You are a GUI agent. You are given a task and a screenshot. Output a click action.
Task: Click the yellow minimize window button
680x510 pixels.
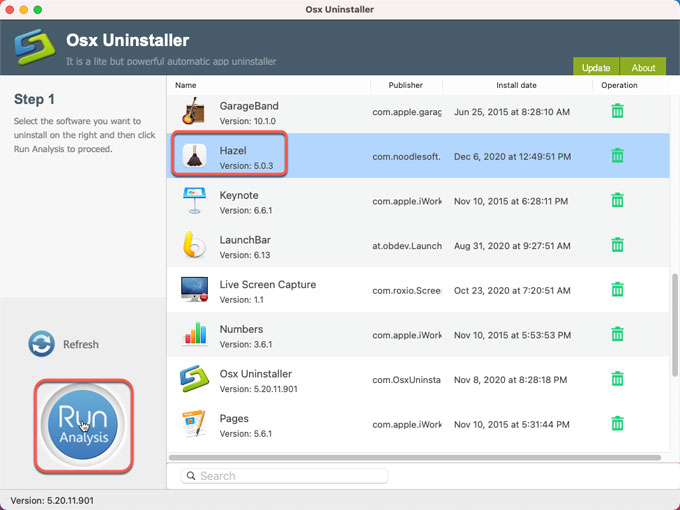click(x=24, y=10)
